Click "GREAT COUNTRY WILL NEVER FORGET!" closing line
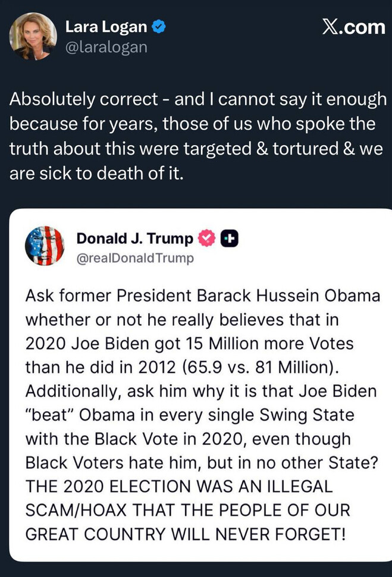This screenshot has width=392, height=577. (x=185, y=534)
